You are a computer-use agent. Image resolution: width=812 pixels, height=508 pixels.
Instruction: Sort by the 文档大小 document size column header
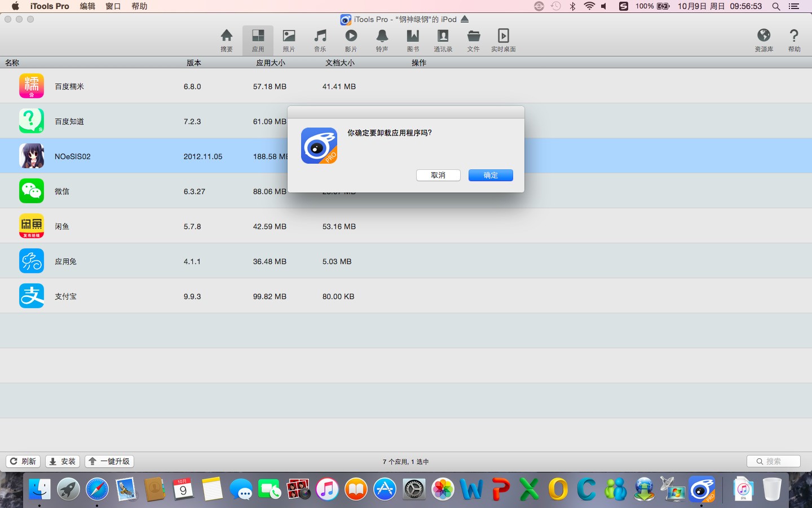(340, 63)
